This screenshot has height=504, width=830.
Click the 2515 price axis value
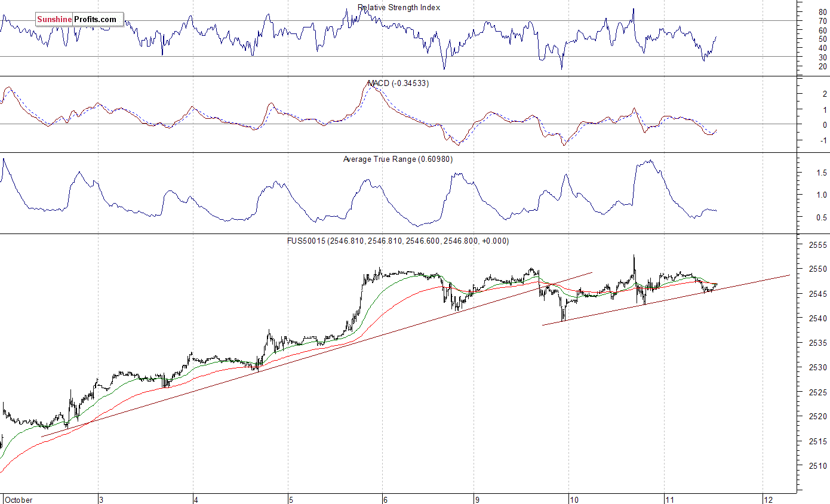point(818,441)
